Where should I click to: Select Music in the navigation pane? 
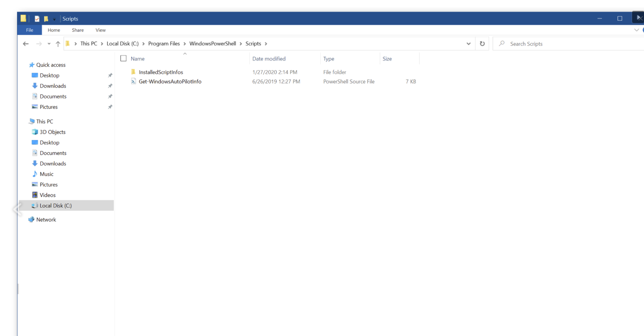(x=46, y=174)
